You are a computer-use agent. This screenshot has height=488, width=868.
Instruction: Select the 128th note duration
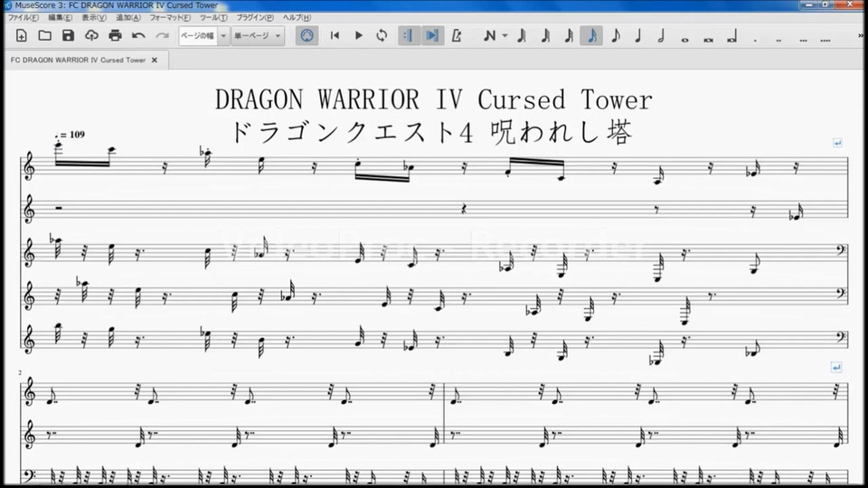point(522,36)
